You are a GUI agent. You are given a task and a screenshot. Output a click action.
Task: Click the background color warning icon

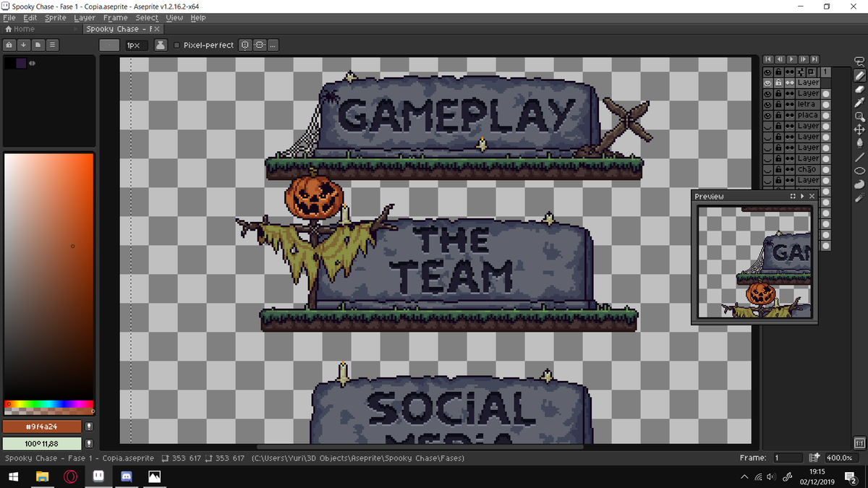coord(89,443)
